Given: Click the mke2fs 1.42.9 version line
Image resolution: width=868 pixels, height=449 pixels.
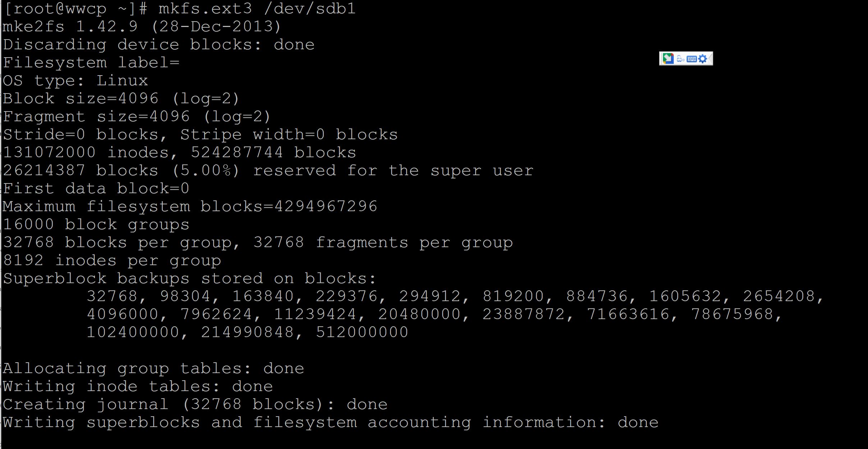Looking at the screenshot, I should pos(142,27).
